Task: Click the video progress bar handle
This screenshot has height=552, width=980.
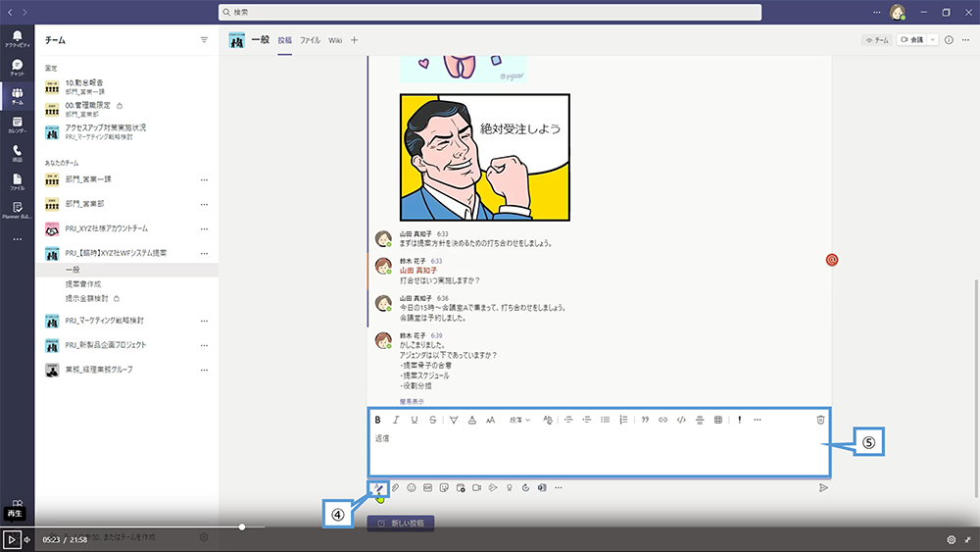Action: point(242,527)
